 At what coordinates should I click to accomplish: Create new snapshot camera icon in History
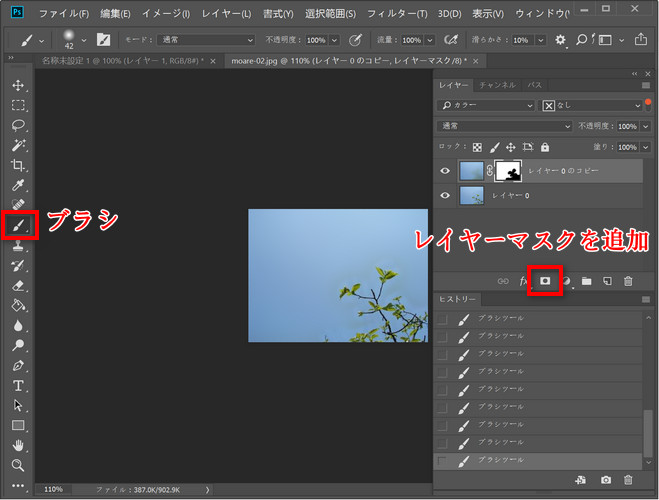pyautogui.click(x=606, y=480)
